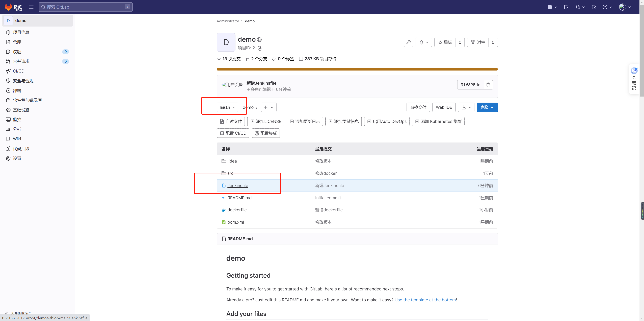
Task: Open the dockerfile file
Action: 237,210
